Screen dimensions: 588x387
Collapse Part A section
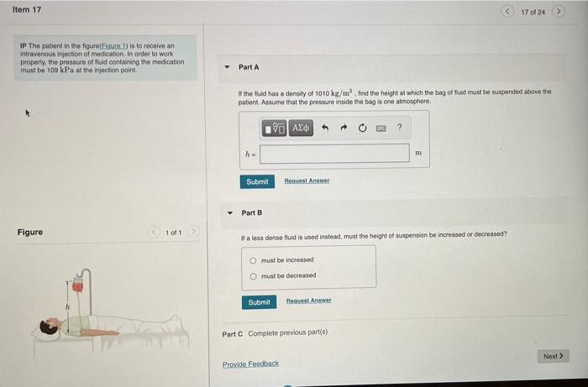(x=227, y=67)
